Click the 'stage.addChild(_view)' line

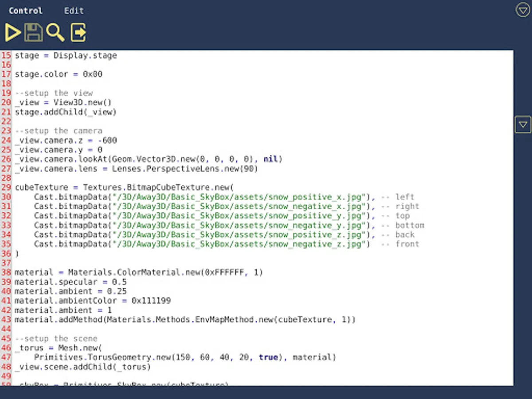point(66,112)
